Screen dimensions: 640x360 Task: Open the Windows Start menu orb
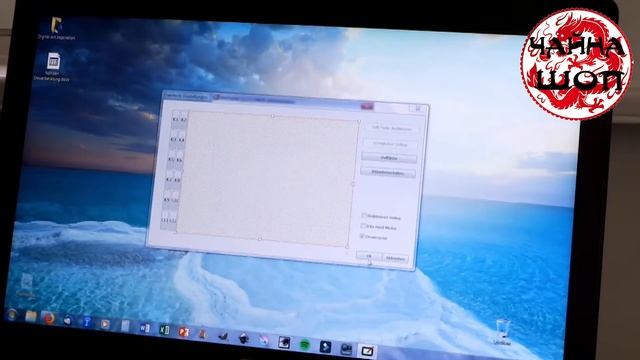12,314
